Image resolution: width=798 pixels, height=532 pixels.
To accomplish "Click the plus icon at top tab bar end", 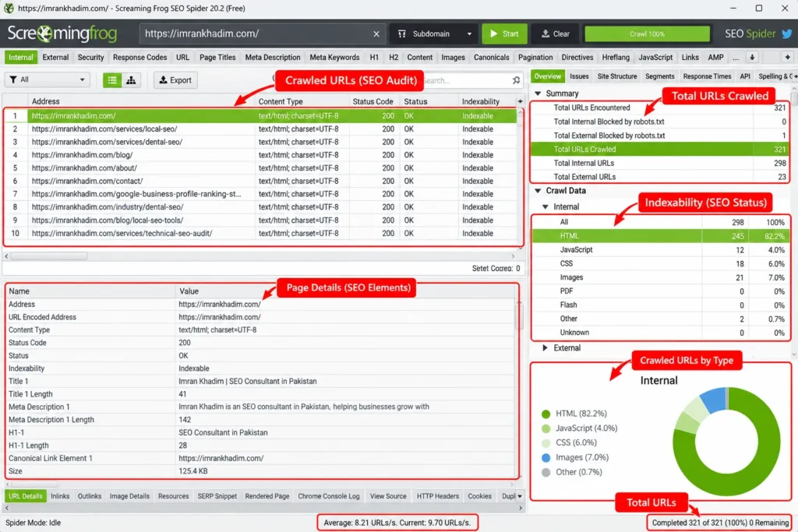I will pyautogui.click(x=787, y=58).
